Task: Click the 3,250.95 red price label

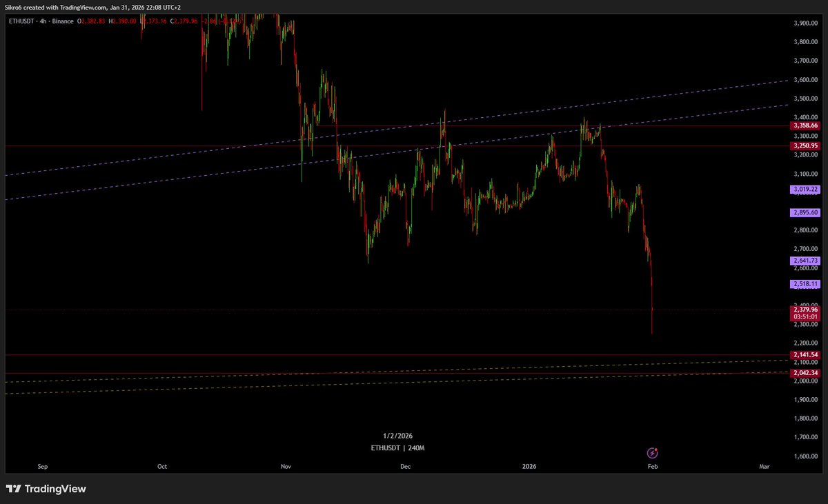Action: pos(806,146)
